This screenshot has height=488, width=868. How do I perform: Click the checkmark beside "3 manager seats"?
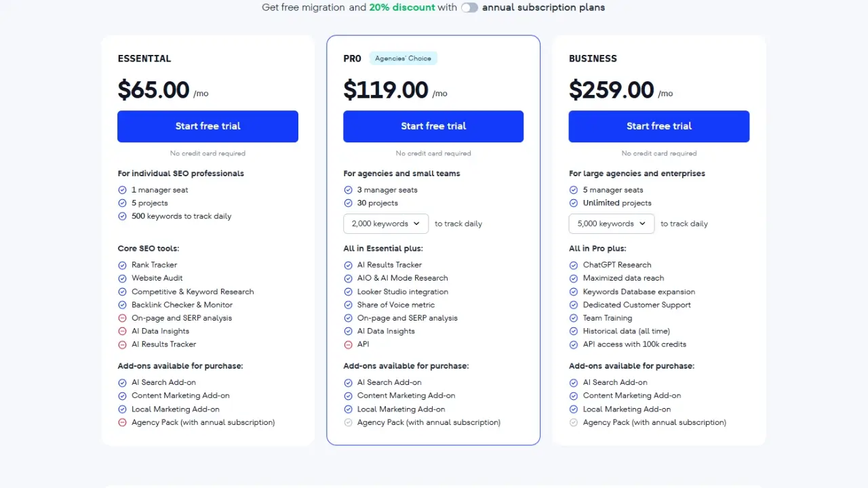[x=348, y=190]
